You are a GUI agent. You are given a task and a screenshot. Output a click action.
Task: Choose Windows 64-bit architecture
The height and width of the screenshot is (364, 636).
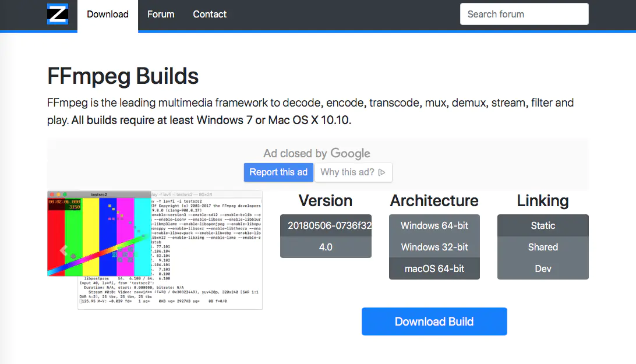point(434,225)
